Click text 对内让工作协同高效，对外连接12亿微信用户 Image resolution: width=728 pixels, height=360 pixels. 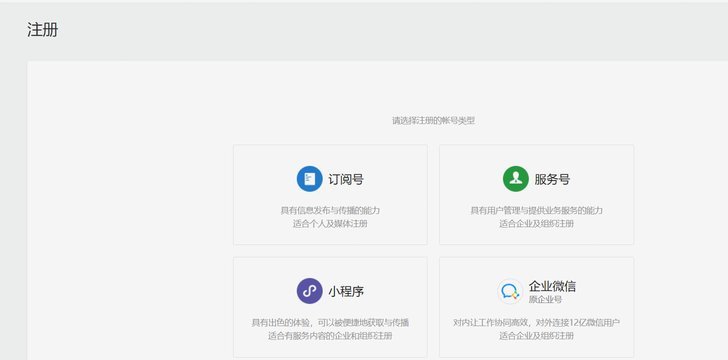coord(537,322)
